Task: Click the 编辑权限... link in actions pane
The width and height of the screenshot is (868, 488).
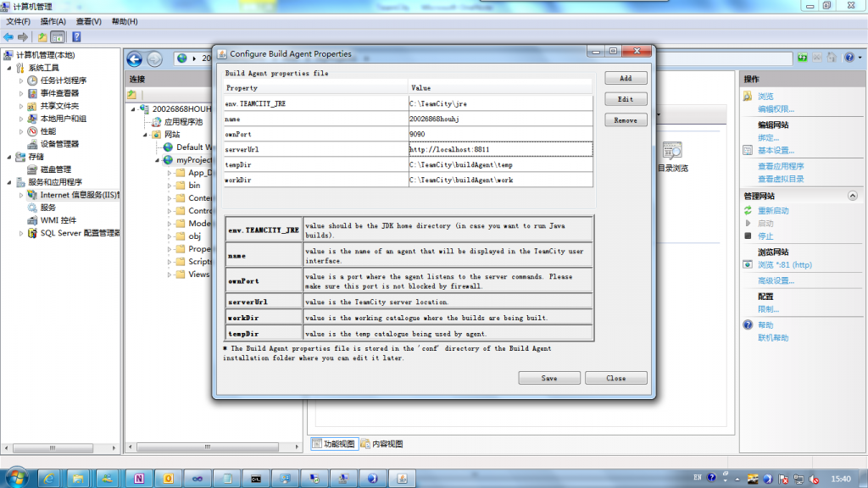Action: pyautogui.click(x=776, y=109)
